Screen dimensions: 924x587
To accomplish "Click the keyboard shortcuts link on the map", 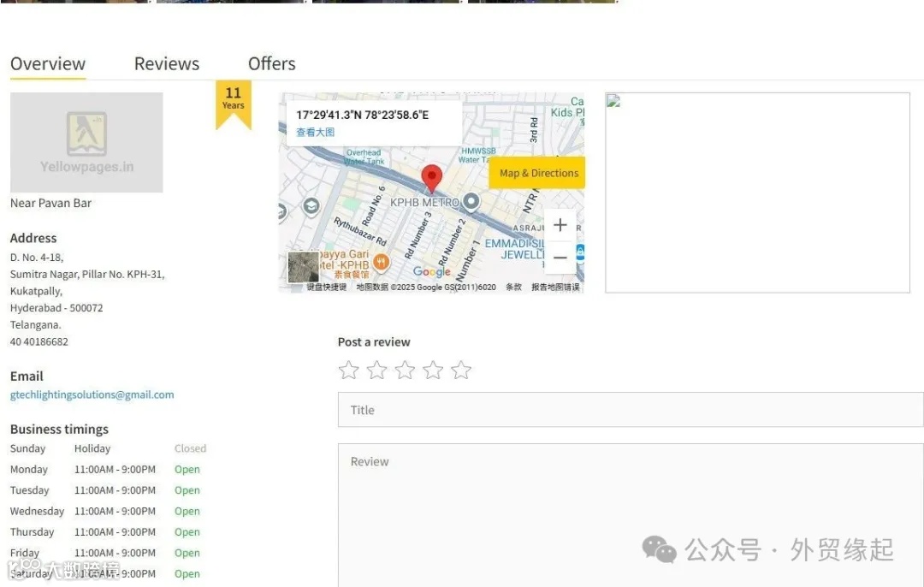I will coord(327,287).
